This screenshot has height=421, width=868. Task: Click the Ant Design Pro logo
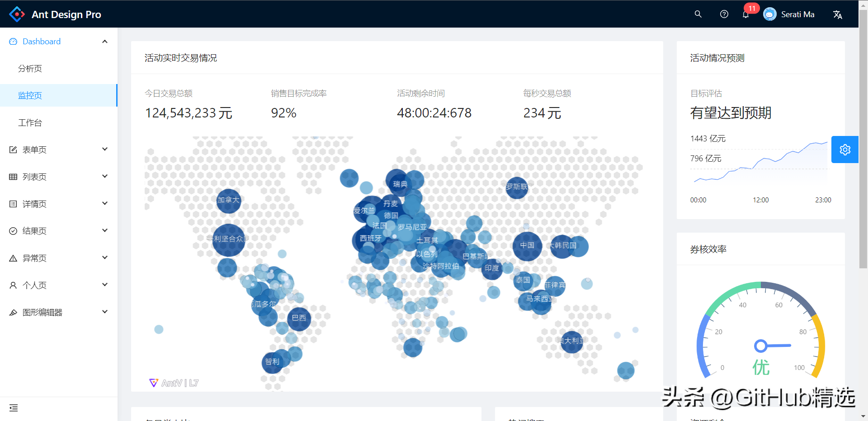(17, 14)
